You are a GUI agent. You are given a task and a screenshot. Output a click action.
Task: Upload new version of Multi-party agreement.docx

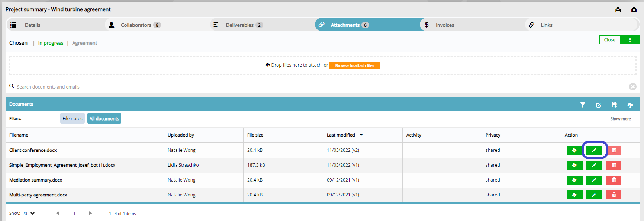pyautogui.click(x=574, y=195)
